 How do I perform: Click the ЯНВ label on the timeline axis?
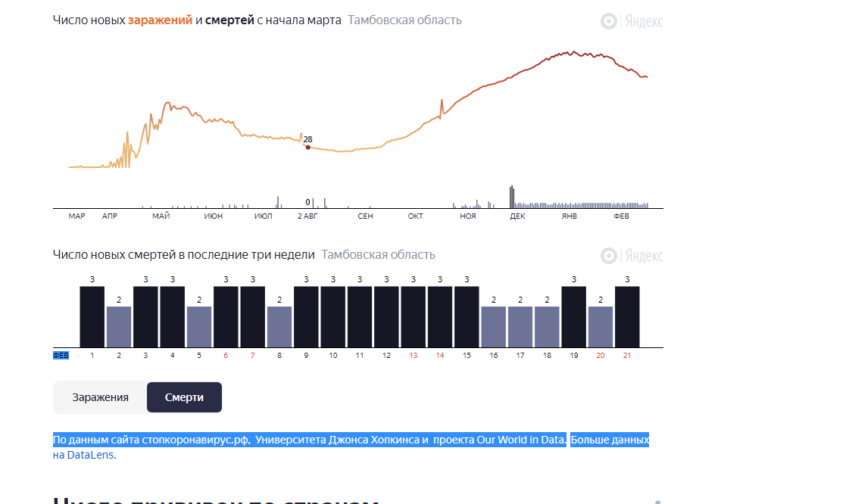pos(569,216)
